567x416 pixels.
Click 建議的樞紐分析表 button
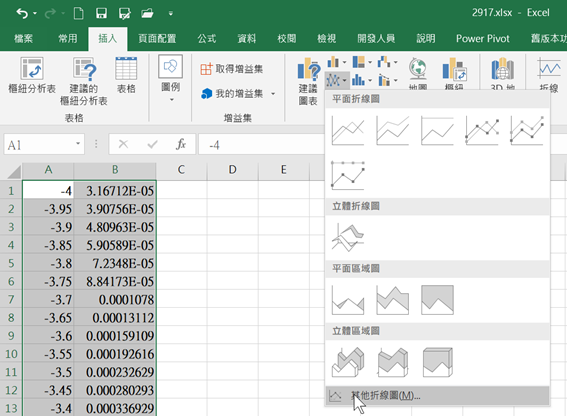84,81
